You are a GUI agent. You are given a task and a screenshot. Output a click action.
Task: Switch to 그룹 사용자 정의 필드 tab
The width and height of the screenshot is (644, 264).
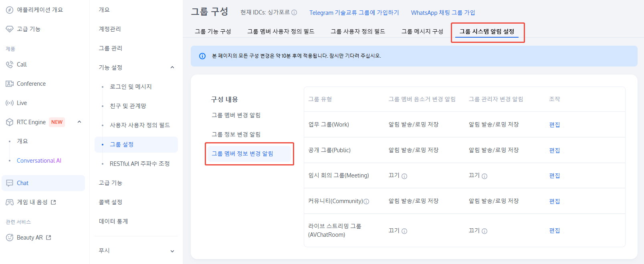(358, 31)
